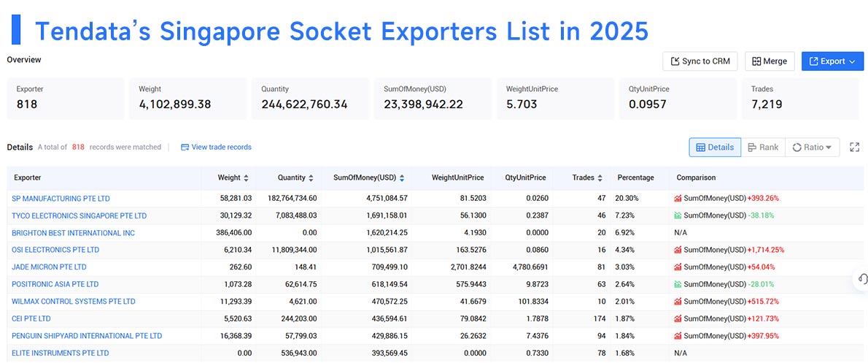This screenshot has width=868, height=363.
Task: Open SP MANUFACTURING PTE LTD exporter
Action: (61, 199)
